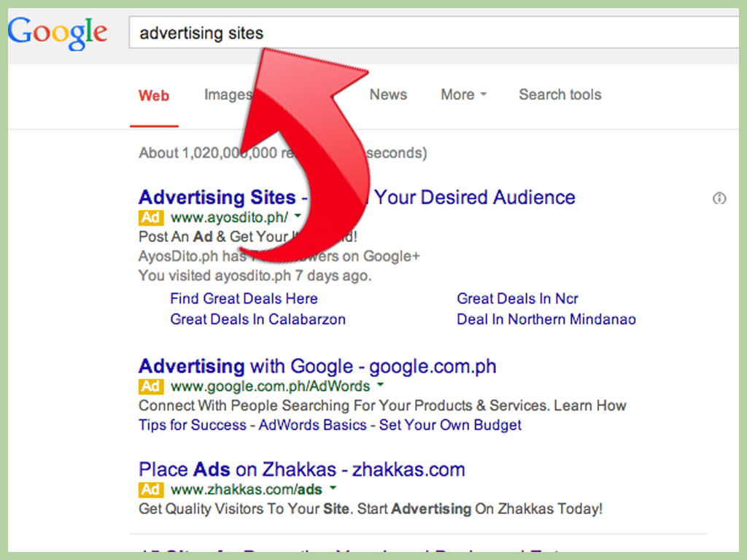Open the Find Great Deals Here link
This screenshot has width=747, height=560.
point(244,298)
